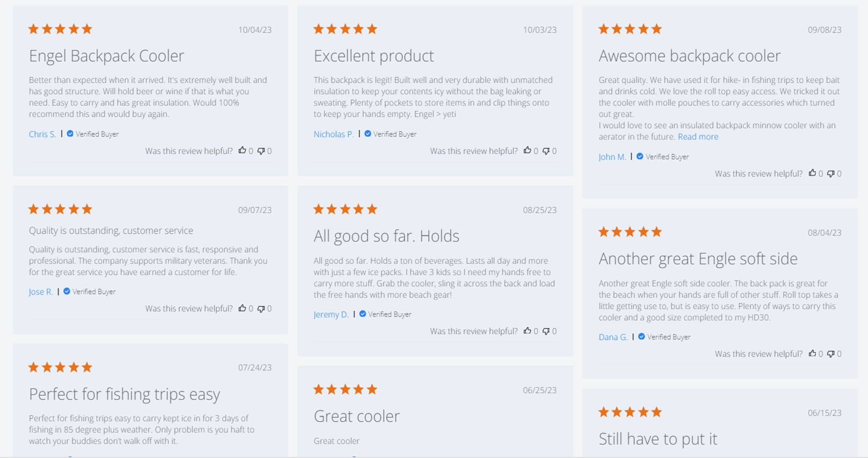Select Jose R. reviewer name
This screenshot has height=458, width=868.
tap(41, 292)
